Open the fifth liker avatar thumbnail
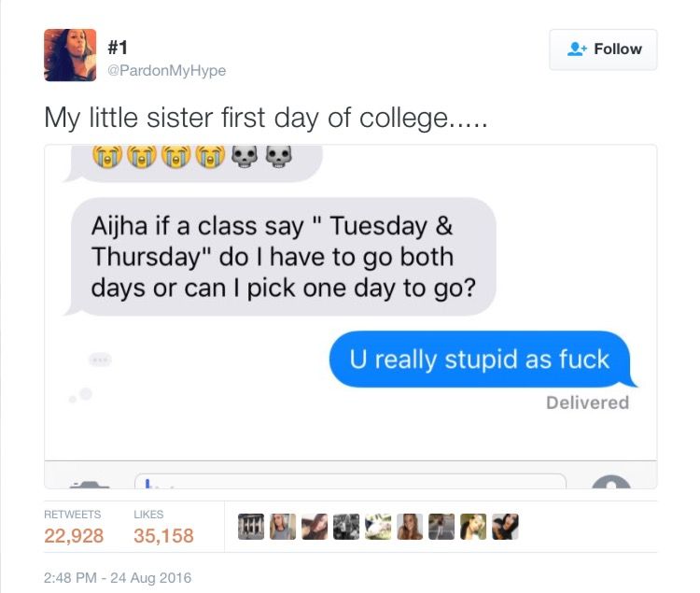700x593 pixels. pyautogui.click(x=378, y=527)
